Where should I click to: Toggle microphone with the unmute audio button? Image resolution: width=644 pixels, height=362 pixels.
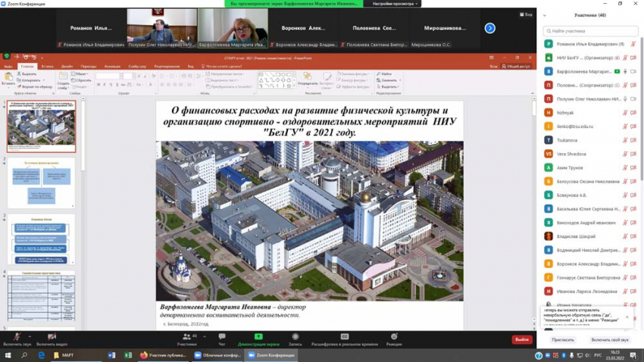[17, 337]
